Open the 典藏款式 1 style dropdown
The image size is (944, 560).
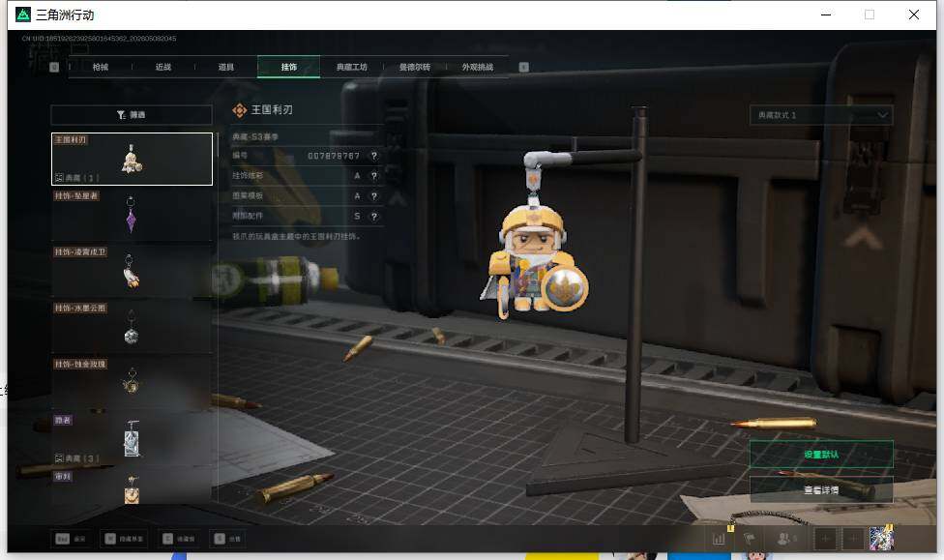pos(821,115)
